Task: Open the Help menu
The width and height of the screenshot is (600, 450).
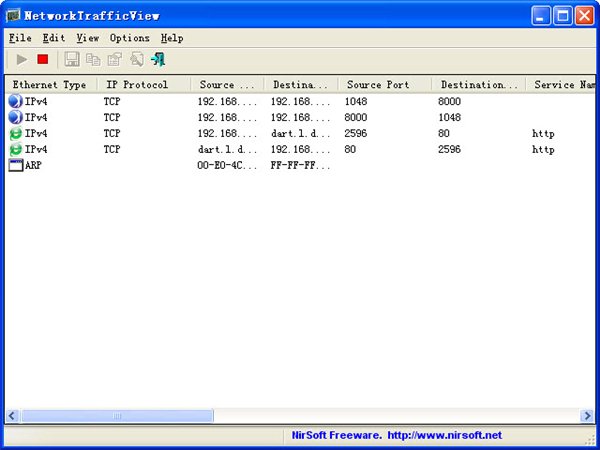Action: (x=172, y=38)
